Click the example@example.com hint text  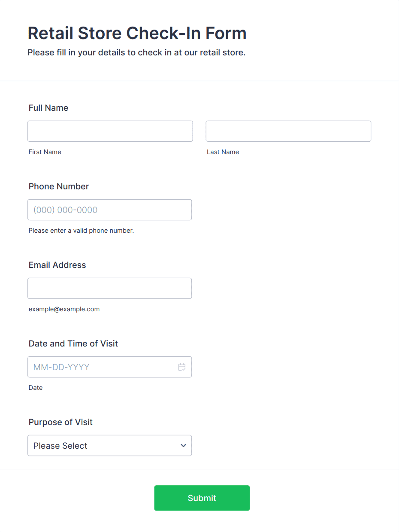(x=64, y=309)
